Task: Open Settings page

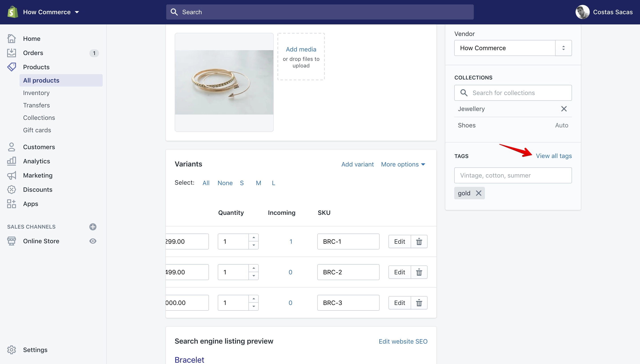Action: [35, 350]
